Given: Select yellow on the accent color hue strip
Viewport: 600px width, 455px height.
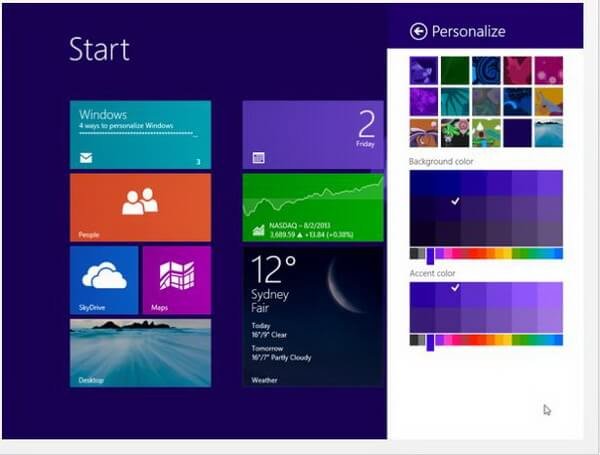Looking at the screenshot, I should [x=506, y=340].
